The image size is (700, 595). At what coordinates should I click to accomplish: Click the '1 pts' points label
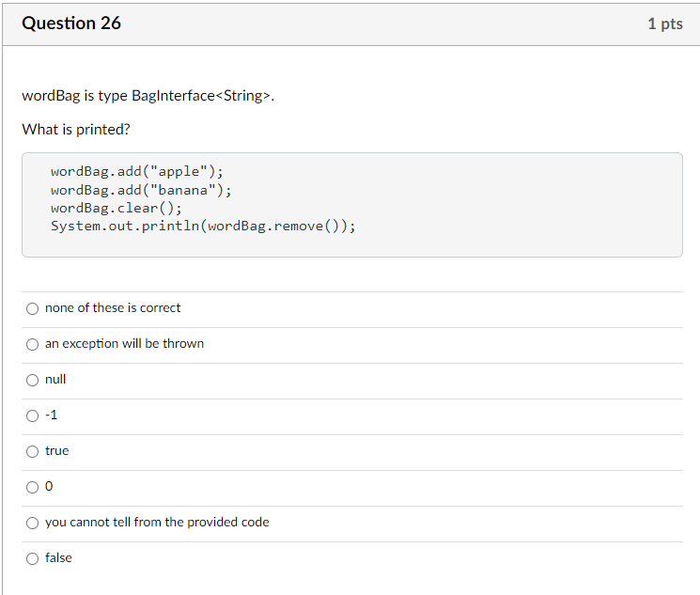(664, 23)
